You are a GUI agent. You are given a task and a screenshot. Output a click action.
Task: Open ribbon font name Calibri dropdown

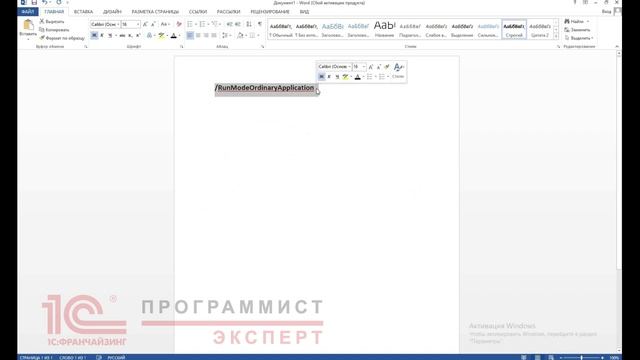pyautogui.click(x=118, y=24)
